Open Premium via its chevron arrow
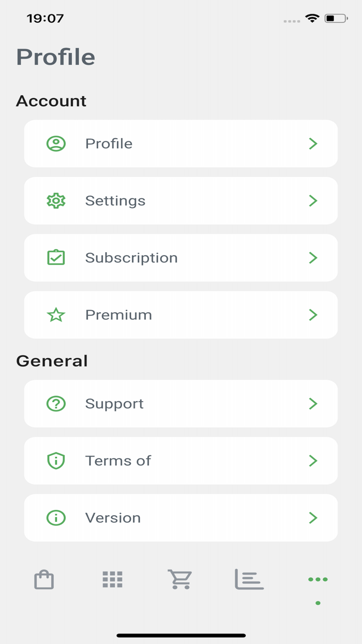The width and height of the screenshot is (362, 644). 313,315
